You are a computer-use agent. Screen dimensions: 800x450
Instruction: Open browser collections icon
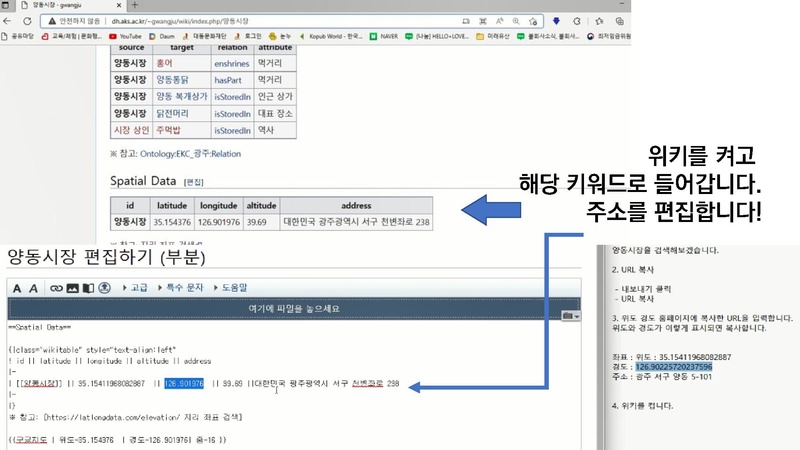(619, 21)
